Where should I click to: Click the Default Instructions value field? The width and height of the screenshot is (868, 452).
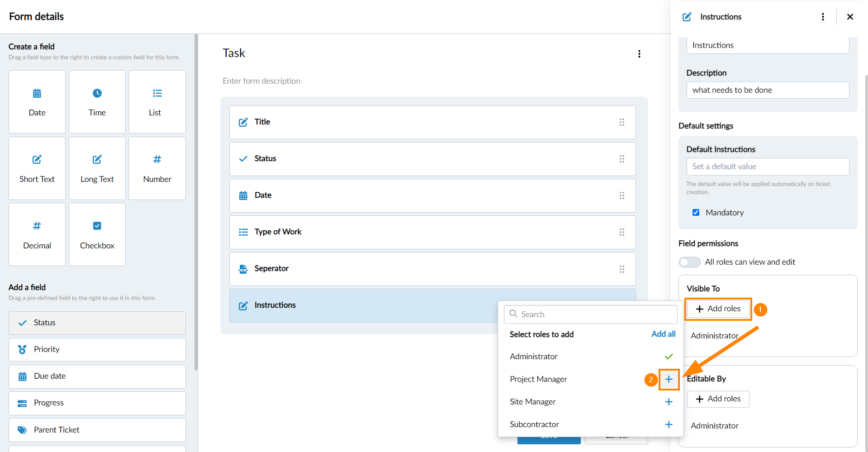coord(768,167)
